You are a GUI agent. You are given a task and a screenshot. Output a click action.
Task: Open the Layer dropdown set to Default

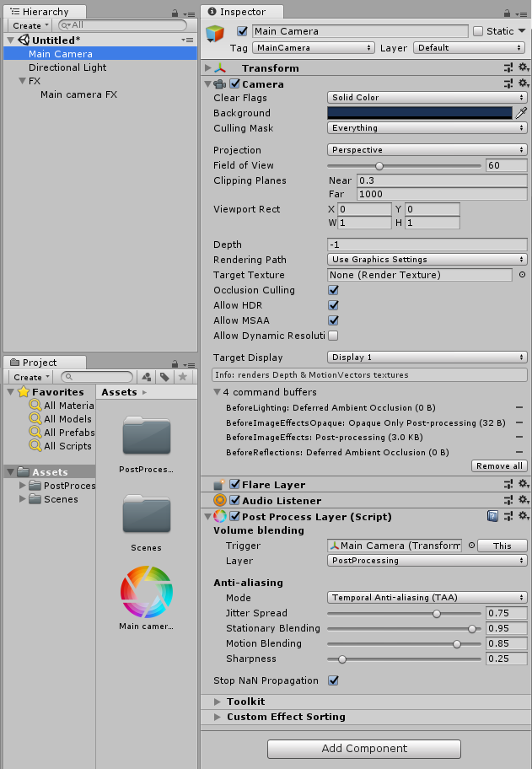point(470,47)
